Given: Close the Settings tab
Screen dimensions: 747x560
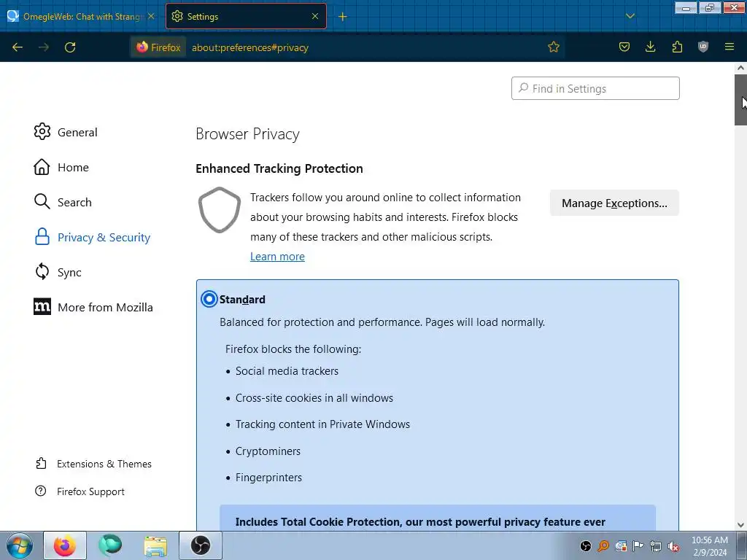Looking at the screenshot, I should point(315,16).
